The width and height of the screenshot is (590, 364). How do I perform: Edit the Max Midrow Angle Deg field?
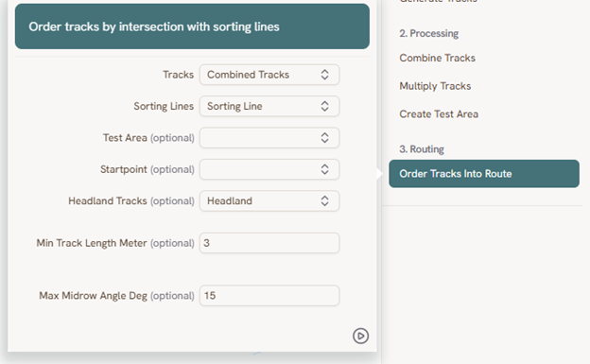click(269, 296)
